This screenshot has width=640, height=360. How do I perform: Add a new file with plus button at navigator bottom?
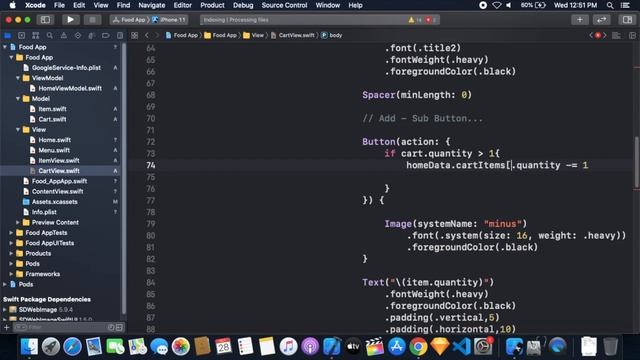click(6, 327)
